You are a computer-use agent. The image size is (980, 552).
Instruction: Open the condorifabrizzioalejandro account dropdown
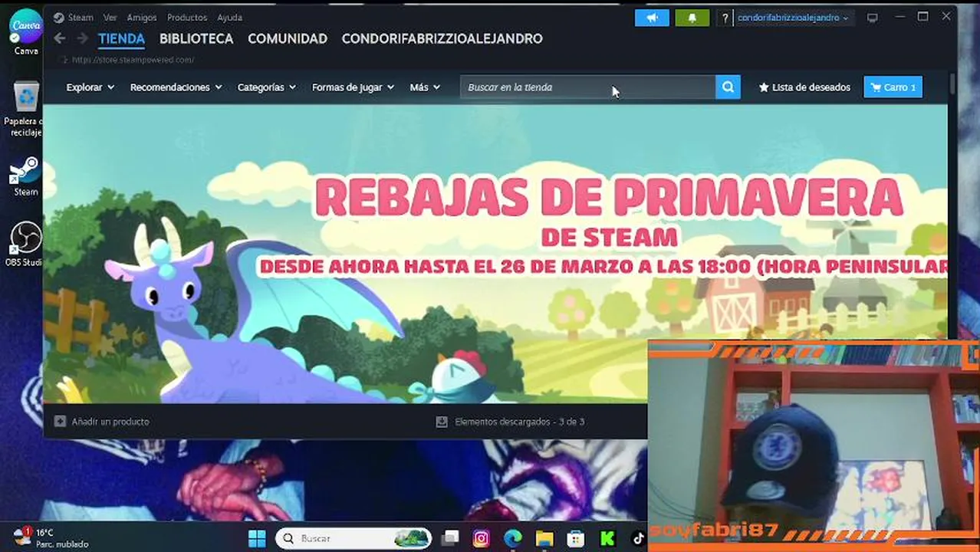pyautogui.click(x=793, y=18)
